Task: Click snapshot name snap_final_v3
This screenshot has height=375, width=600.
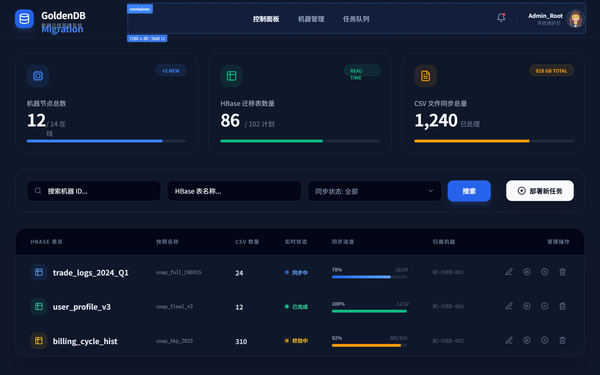Action: (x=174, y=306)
